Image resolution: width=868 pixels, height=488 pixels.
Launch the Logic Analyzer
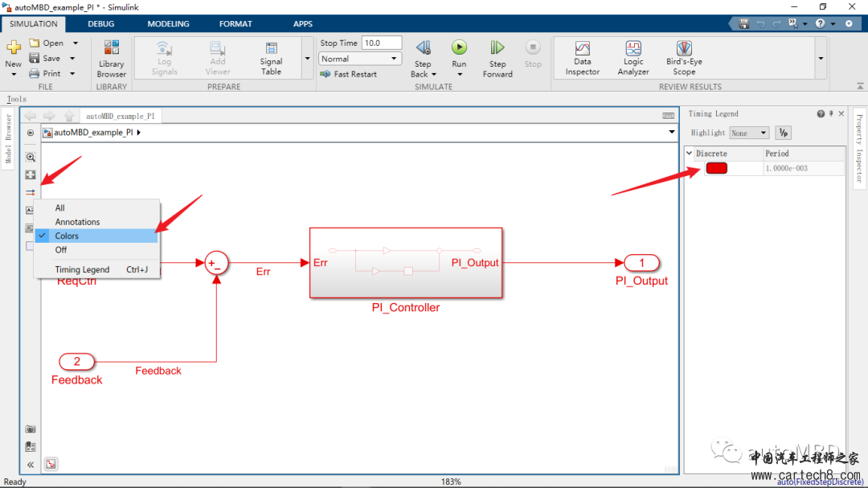click(633, 58)
